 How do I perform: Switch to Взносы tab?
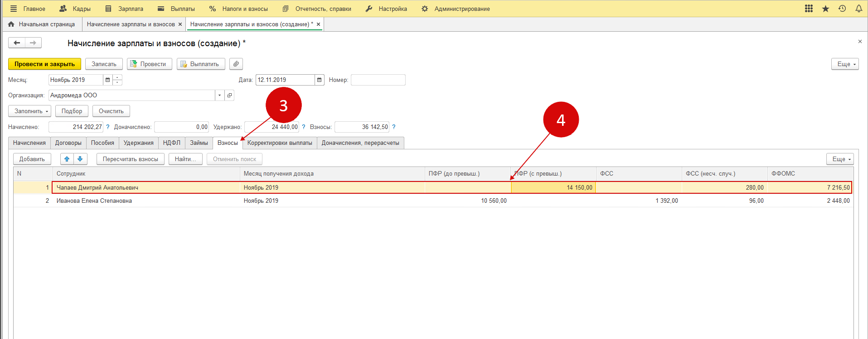[228, 143]
